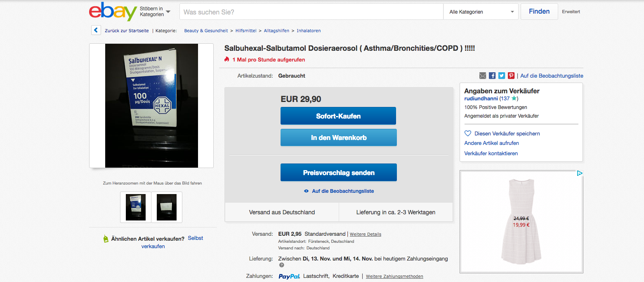The width and height of the screenshot is (644, 282).
Task: Open the Hilfsmittel breadcrumb category
Action: pyautogui.click(x=246, y=31)
